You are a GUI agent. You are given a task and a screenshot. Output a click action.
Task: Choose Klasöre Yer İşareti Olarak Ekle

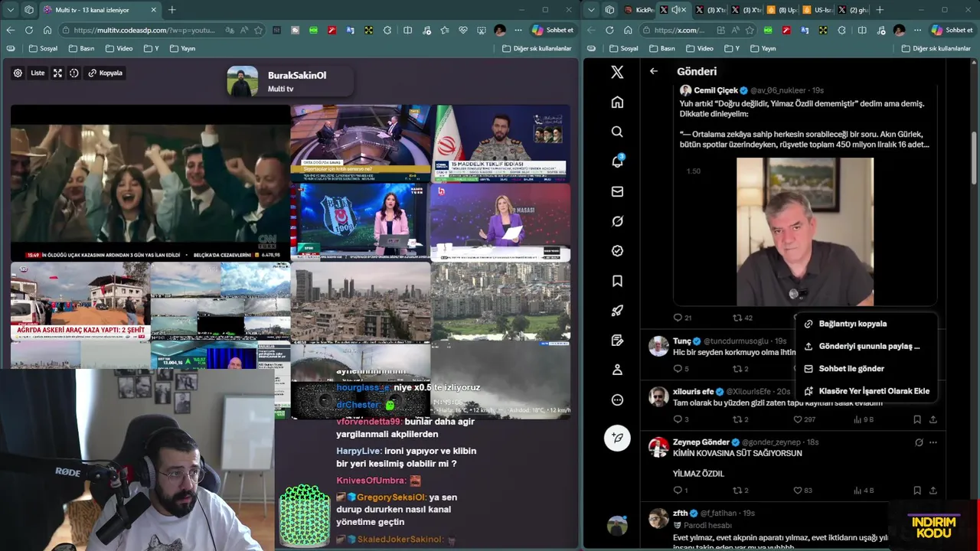click(x=866, y=391)
